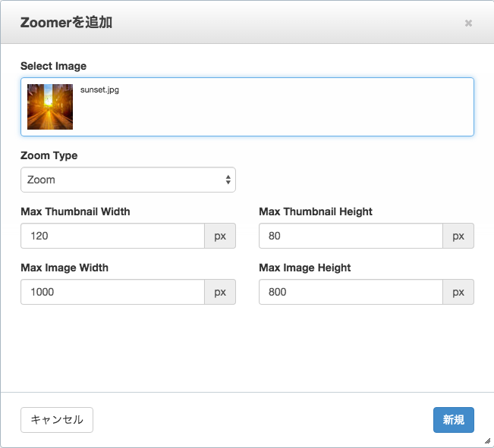This screenshot has width=494, height=448.
Task: Click the up-down arrows on Zoom selector
Action: click(228, 180)
